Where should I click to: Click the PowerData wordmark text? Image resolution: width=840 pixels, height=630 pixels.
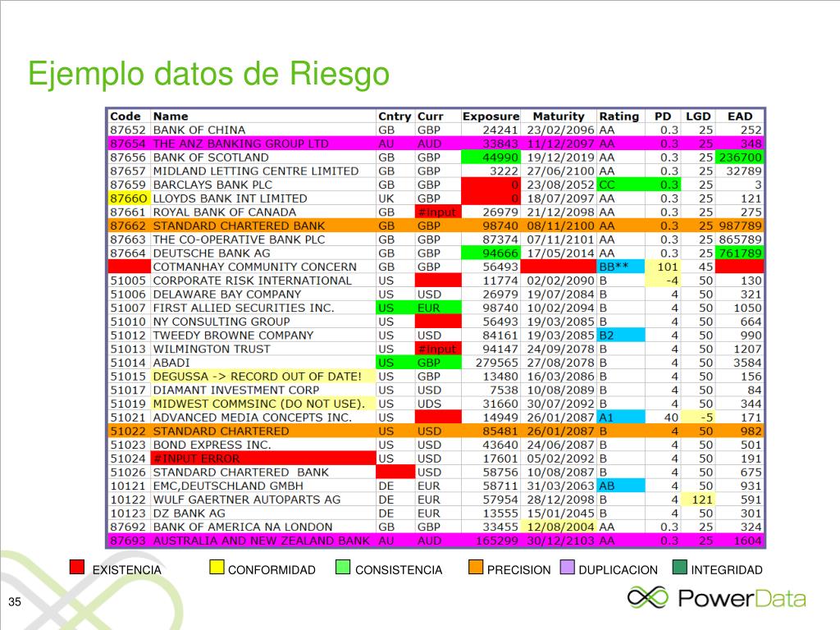[x=742, y=598]
